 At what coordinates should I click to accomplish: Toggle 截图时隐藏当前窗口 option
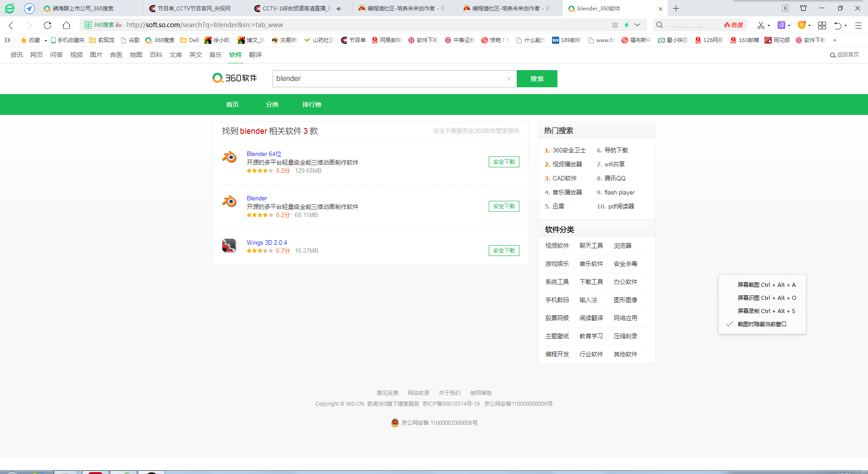coord(762,324)
